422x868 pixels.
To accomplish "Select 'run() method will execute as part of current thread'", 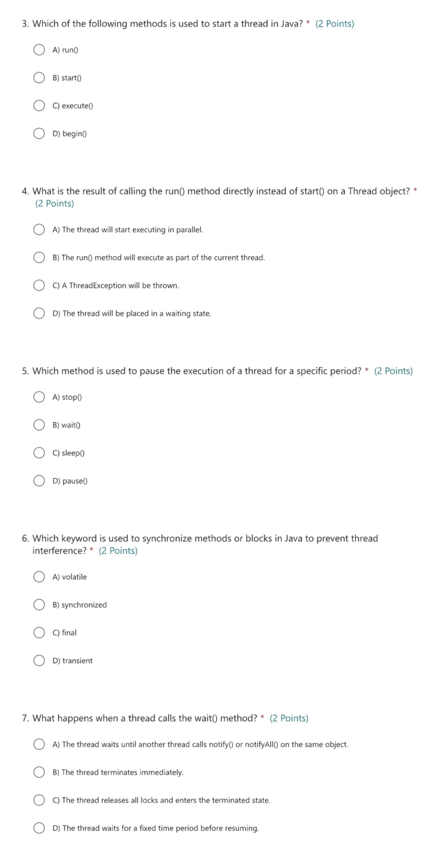I will click(x=39, y=257).
